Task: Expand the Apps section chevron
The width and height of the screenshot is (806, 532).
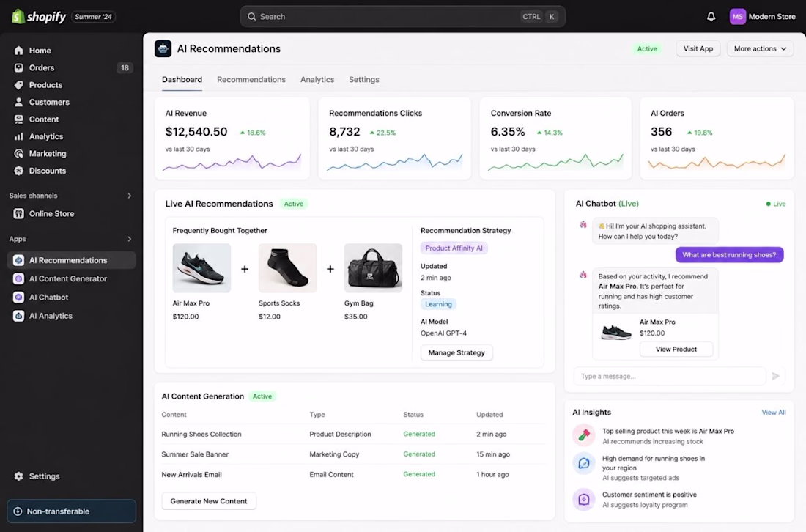Action: [130, 239]
